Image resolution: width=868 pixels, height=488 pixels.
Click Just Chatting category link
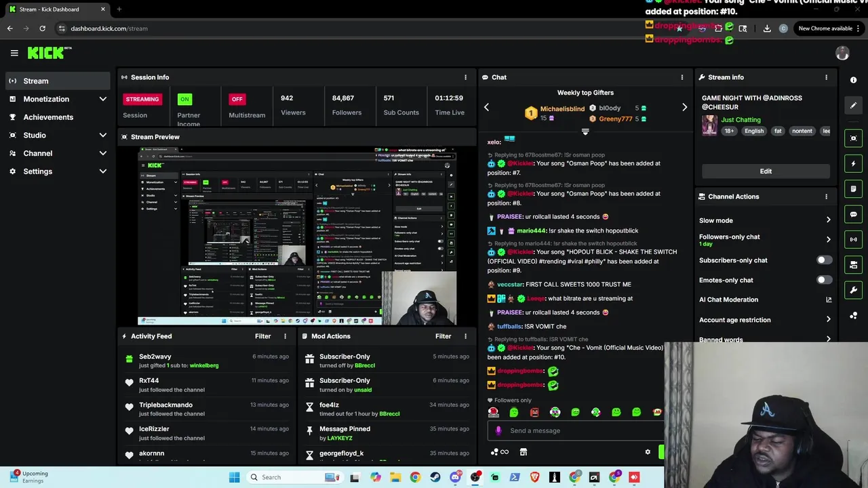[741, 120]
